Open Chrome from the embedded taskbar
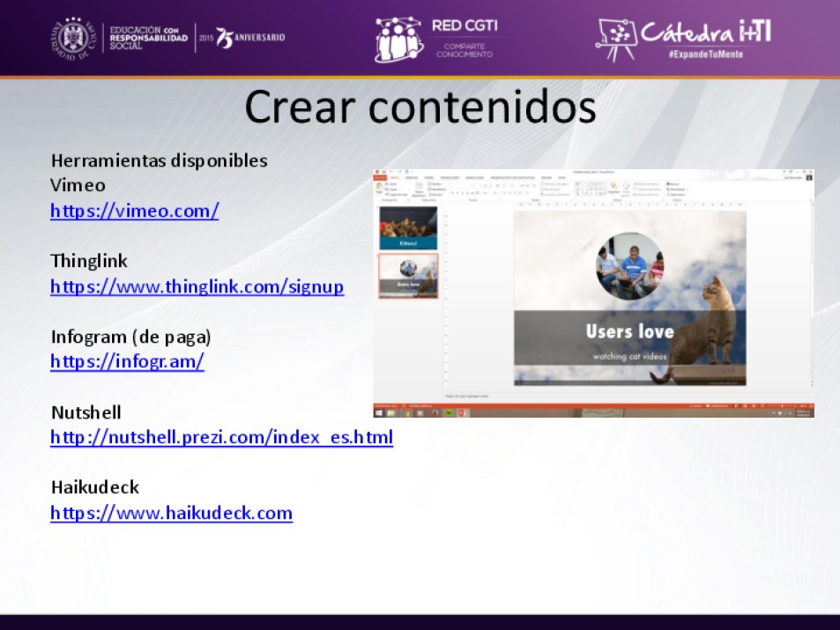The width and height of the screenshot is (840, 630). (x=405, y=413)
